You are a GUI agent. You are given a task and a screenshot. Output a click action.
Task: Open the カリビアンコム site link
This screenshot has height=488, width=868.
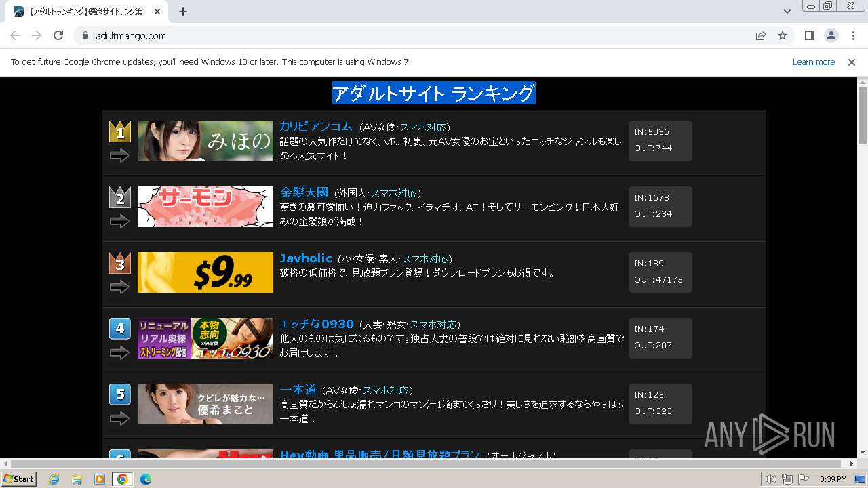point(316,127)
